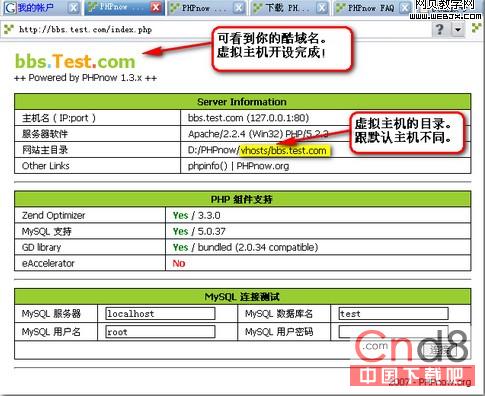The height and width of the screenshot is (396, 485).
Task: Click the address bar URL
Action: (85, 29)
